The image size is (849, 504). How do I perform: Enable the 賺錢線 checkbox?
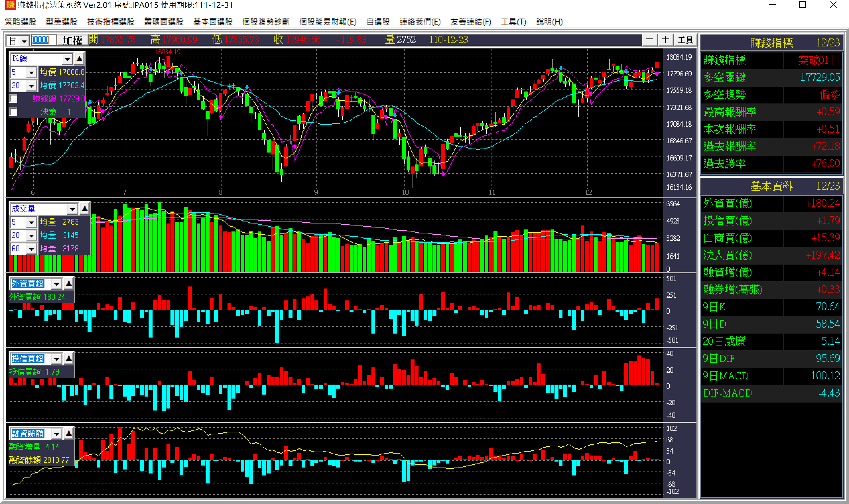(x=14, y=99)
